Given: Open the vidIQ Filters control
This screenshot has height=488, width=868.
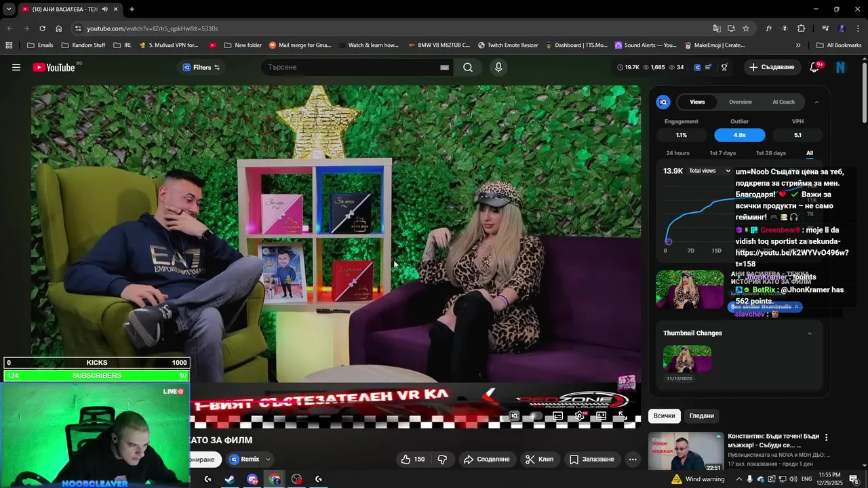Looking at the screenshot, I should [x=201, y=67].
